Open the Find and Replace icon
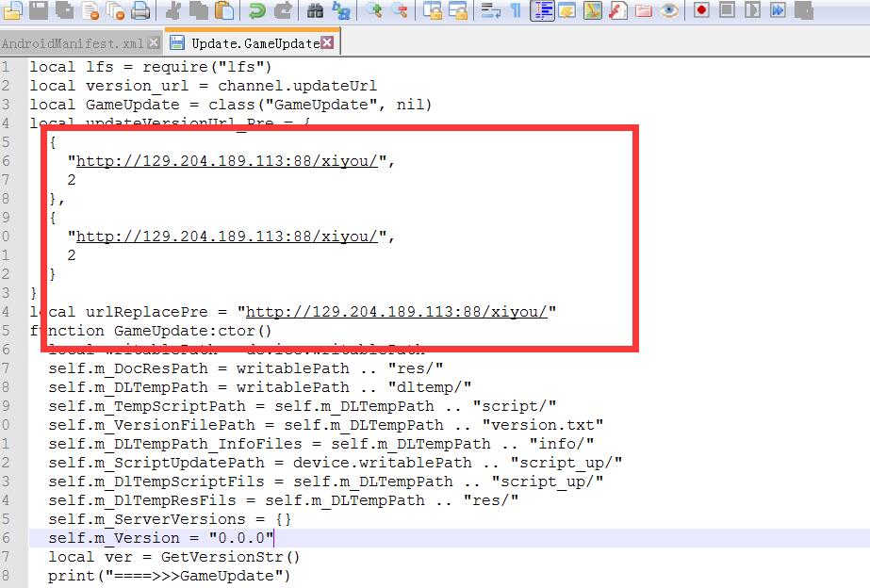Image resolution: width=870 pixels, height=588 pixels. [x=340, y=10]
